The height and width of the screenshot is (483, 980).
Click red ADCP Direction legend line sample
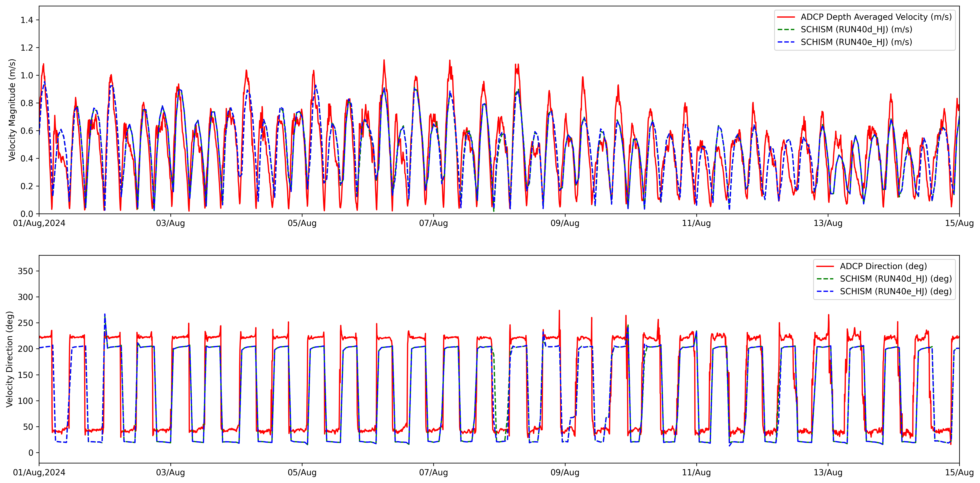825,267
